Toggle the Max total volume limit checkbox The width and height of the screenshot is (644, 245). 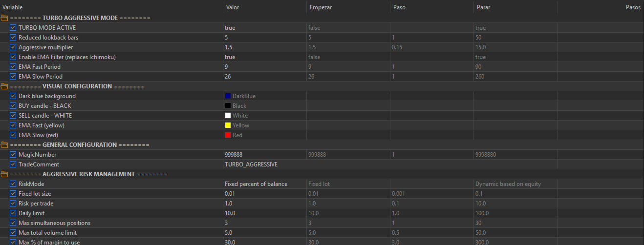[x=13, y=233]
